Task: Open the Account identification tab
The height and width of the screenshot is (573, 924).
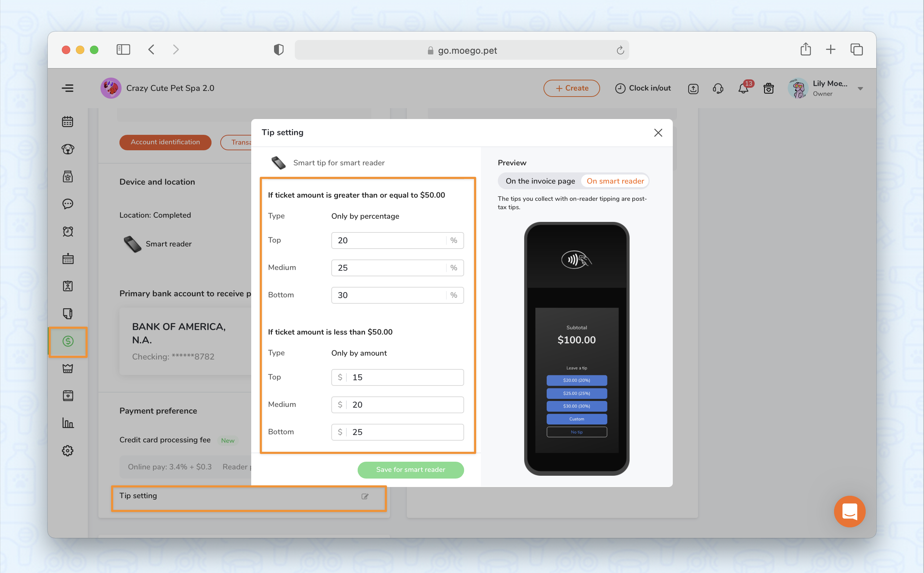Action: click(165, 142)
